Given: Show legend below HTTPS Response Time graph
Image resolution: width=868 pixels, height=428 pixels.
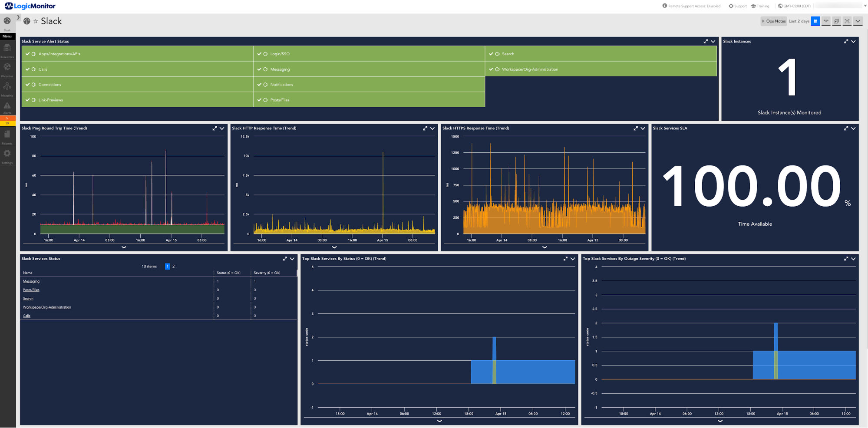Looking at the screenshot, I should click(545, 247).
